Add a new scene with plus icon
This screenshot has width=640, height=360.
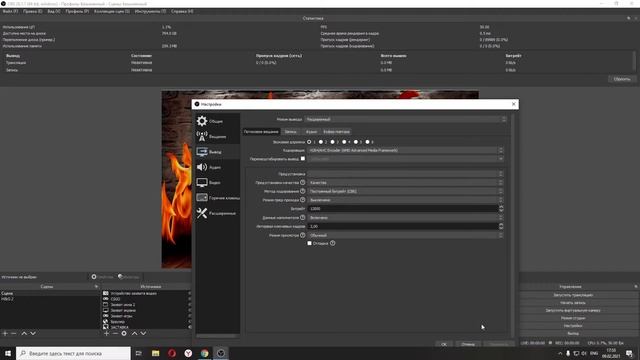point(5,333)
